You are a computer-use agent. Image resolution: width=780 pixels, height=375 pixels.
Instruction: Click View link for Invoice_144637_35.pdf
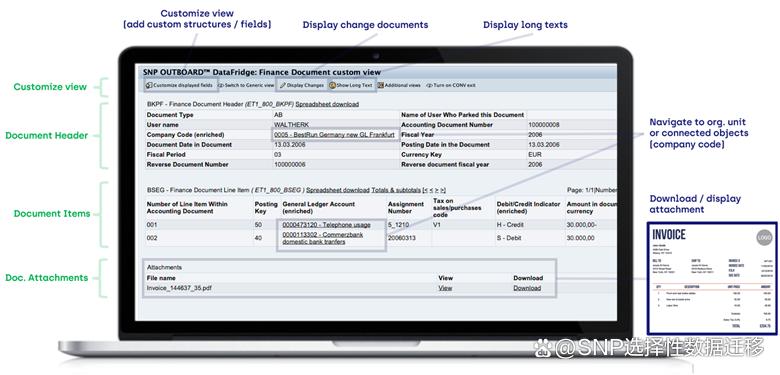pos(445,288)
